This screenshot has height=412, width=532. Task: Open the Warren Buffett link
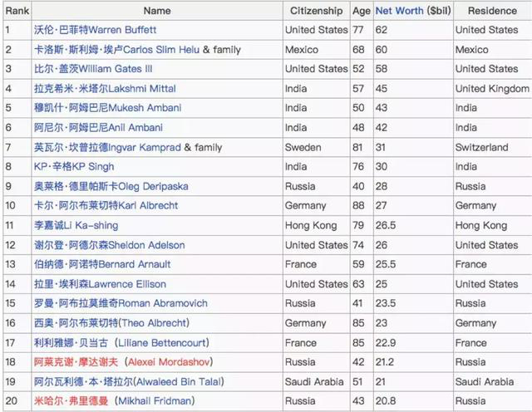(95, 30)
